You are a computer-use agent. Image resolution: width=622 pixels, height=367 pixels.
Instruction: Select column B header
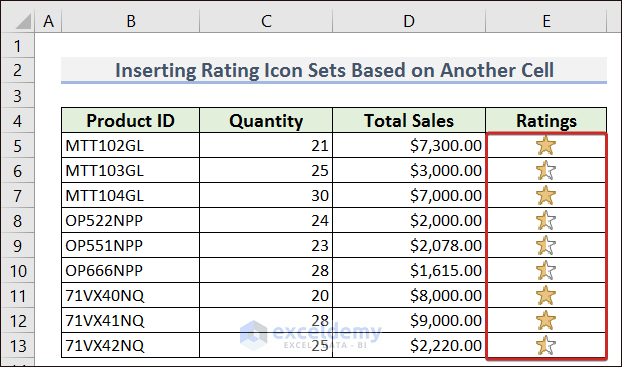coord(131,21)
